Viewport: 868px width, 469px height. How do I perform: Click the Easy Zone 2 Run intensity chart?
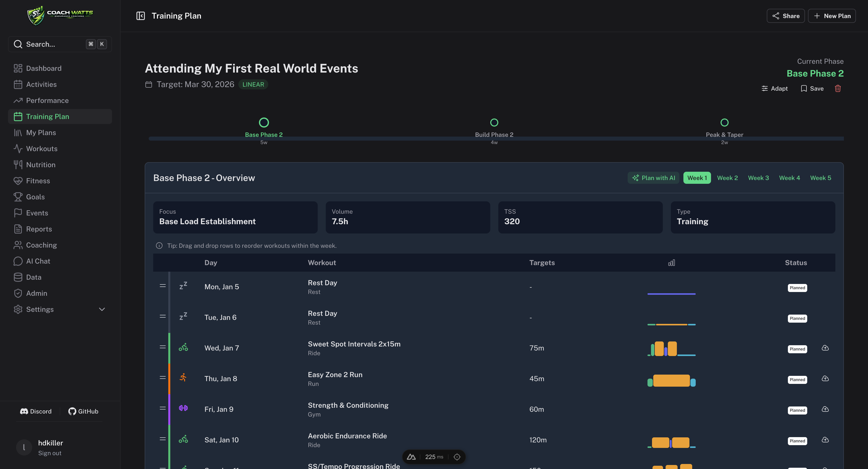click(672, 380)
